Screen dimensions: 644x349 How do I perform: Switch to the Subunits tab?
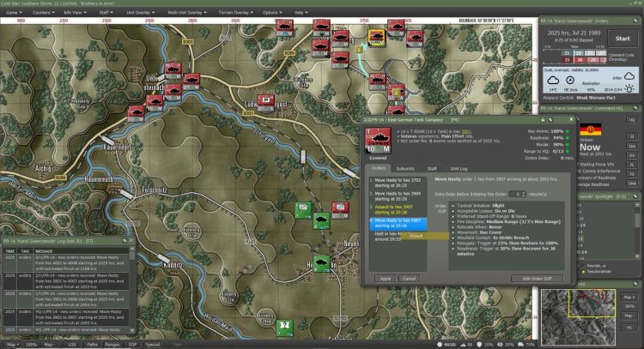[404, 168]
